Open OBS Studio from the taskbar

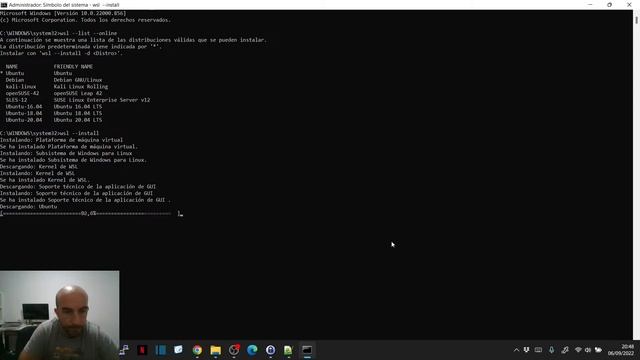[x=234, y=350]
